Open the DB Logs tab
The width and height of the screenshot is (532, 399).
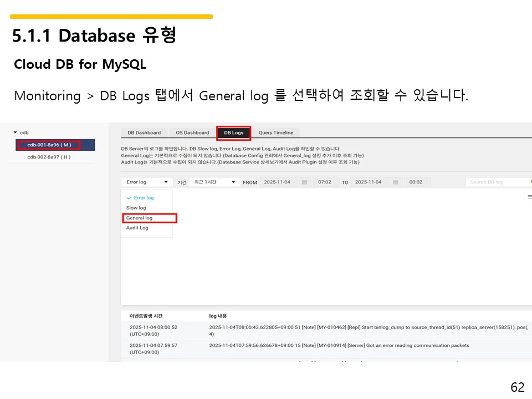pyautogui.click(x=234, y=132)
